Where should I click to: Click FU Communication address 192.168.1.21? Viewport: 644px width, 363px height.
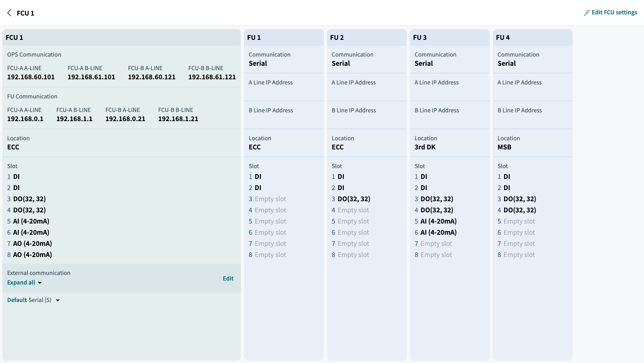coord(178,119)
